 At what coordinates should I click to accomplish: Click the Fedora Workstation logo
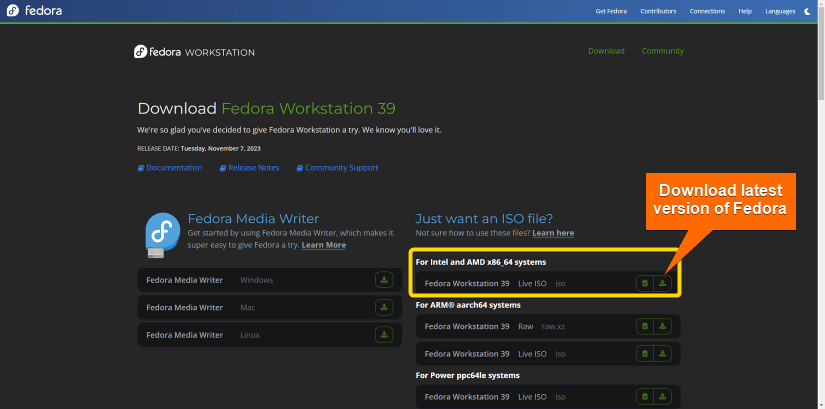194,52
